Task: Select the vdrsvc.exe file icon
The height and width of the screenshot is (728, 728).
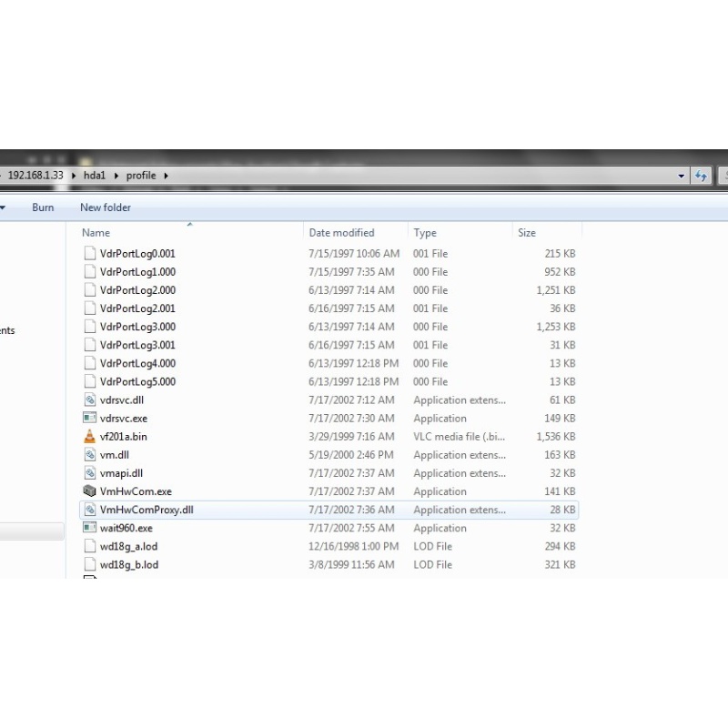Action: (89, 419)
